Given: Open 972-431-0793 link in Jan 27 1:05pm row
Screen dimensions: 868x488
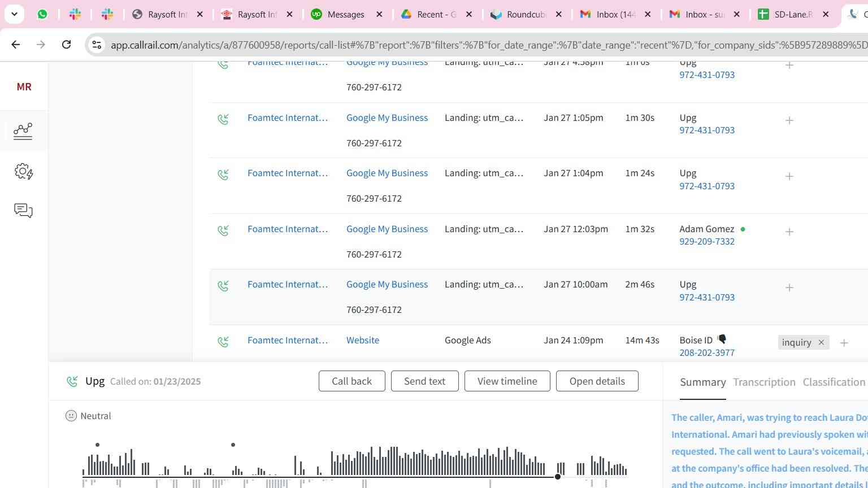Looking at the screenshot, I should [707, 130].
